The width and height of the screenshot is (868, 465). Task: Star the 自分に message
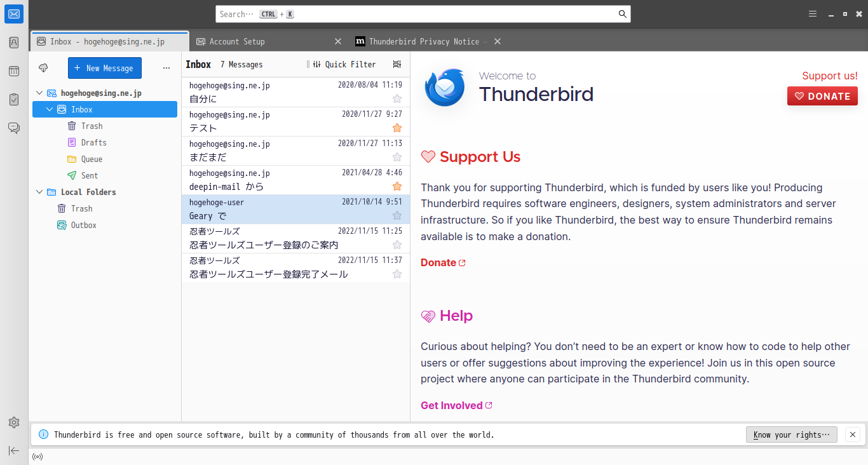(x=397, y=98)
